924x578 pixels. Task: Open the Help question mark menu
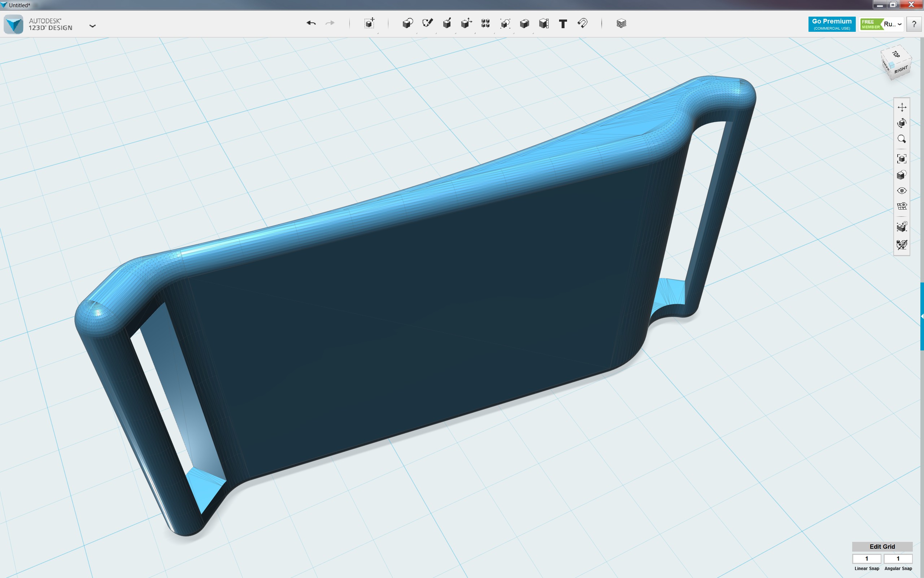pos(914,24)
